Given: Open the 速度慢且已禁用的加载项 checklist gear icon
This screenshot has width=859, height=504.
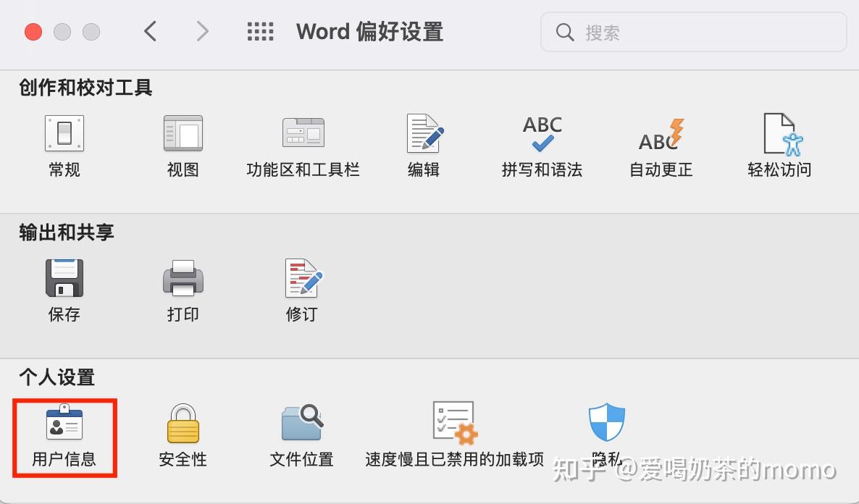Looking at the screenshot, I should (455, 422).
